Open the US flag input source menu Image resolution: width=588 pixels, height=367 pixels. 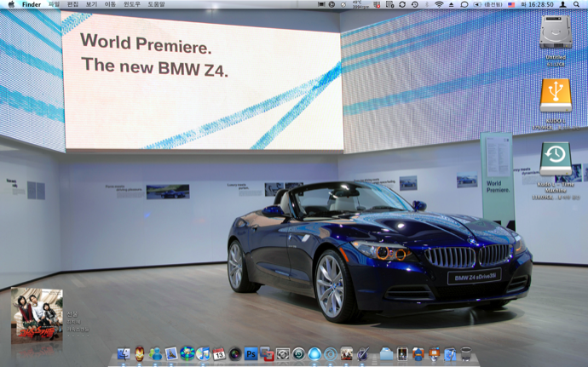click(511, 4)
